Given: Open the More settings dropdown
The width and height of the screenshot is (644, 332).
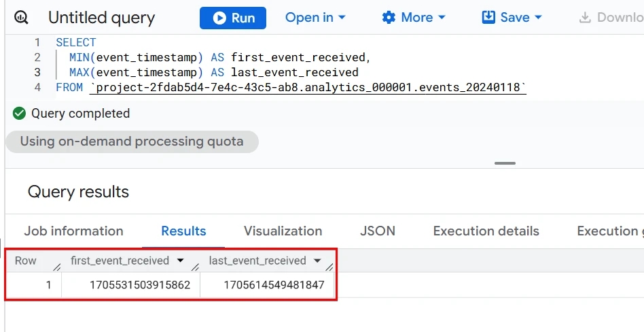Looking at the screenshot, I should click(414, 18).
